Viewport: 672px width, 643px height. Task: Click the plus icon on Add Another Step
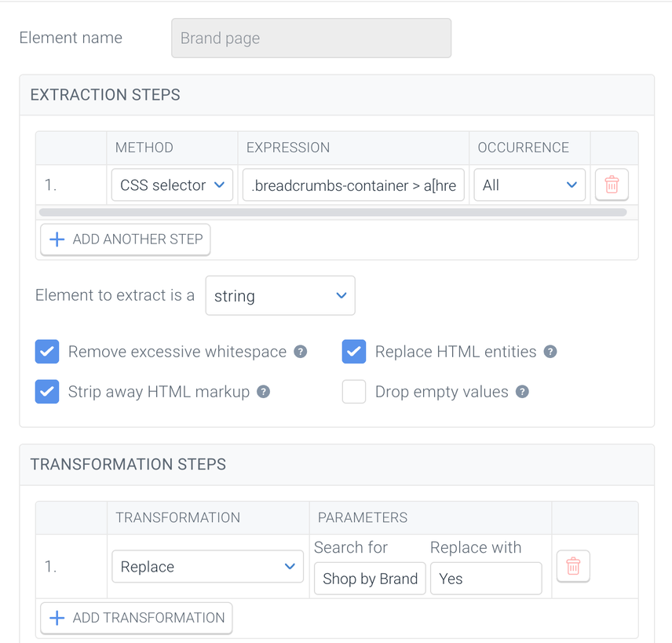(57, 239)
